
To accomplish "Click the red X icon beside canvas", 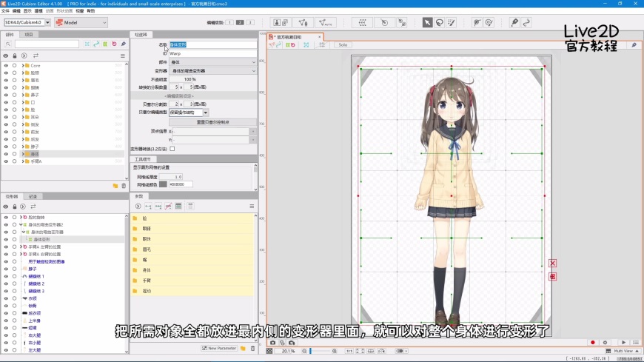I will (x=552, y=264).
